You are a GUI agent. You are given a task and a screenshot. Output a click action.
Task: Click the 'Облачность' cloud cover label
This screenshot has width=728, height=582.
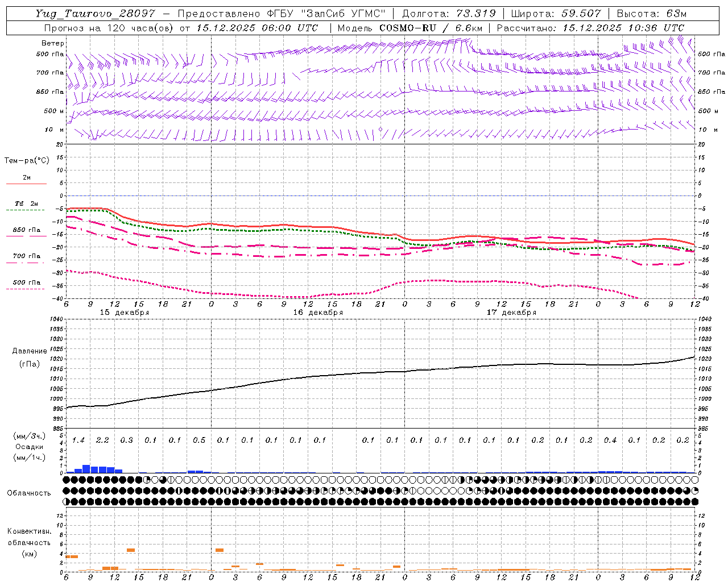coord(29,493)
